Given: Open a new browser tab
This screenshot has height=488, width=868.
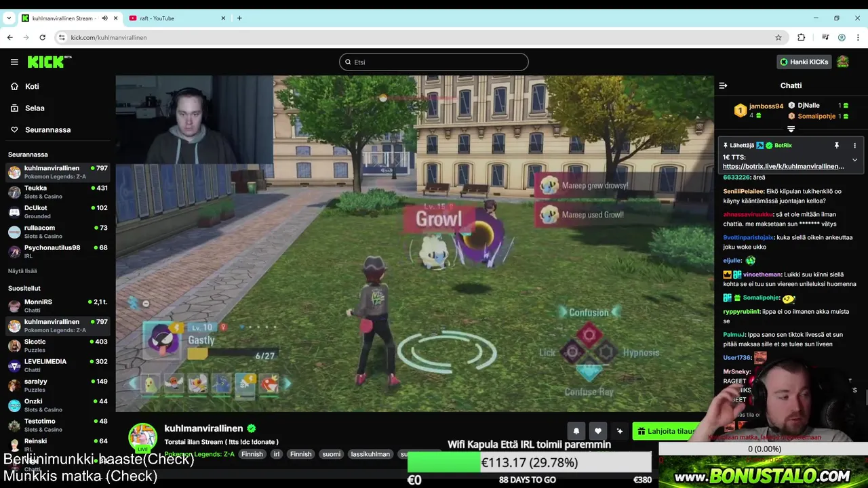Looking at the screenshot, I should (x=239, y=18).
